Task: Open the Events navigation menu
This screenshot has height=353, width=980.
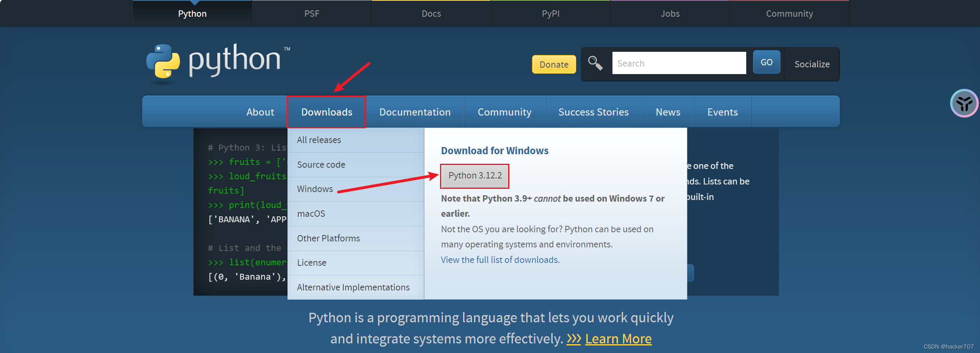Action: point(722,112)
